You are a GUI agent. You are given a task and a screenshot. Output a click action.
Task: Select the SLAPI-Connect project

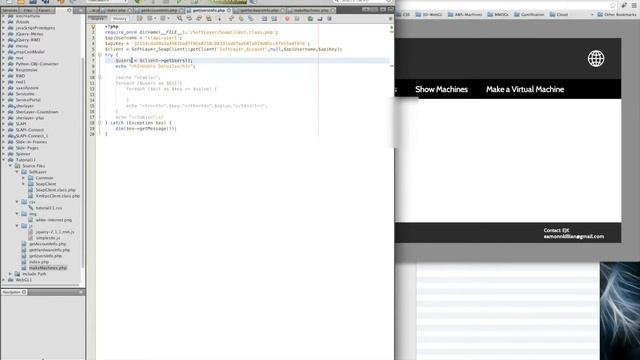point(29,130)
